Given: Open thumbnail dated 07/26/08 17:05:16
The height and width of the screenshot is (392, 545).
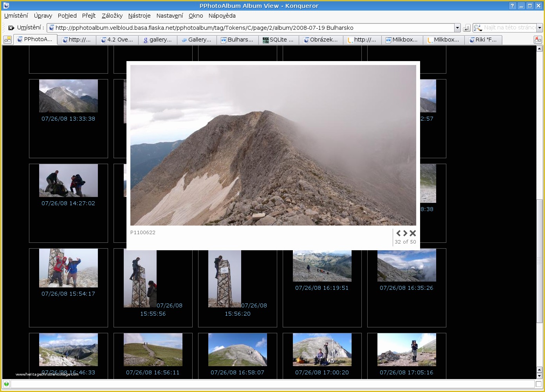Looking at the screenshot, I should [x=407, y=350].
